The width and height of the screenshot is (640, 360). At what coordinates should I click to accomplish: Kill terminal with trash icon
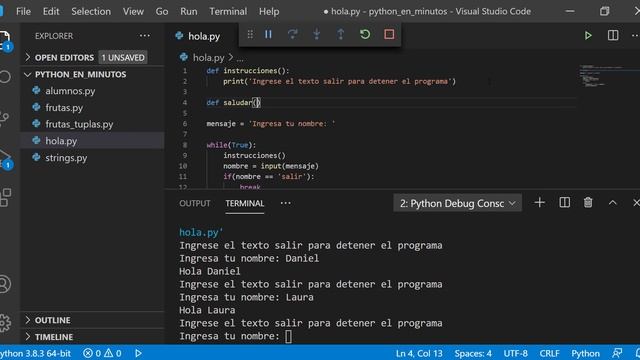588,202
